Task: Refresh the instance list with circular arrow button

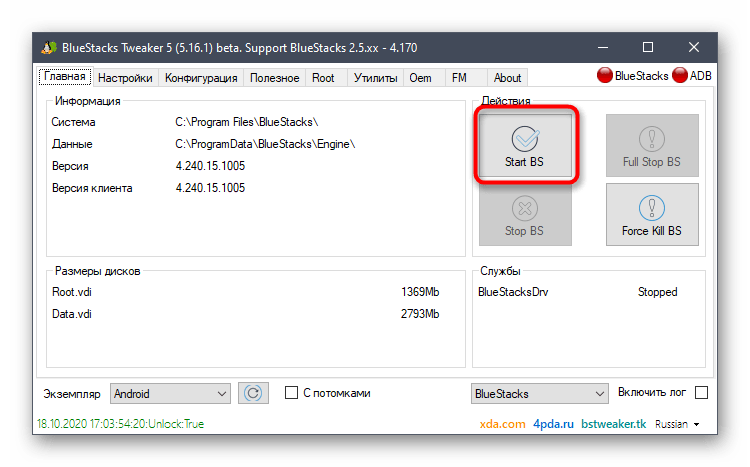Action: coord(253,393)
